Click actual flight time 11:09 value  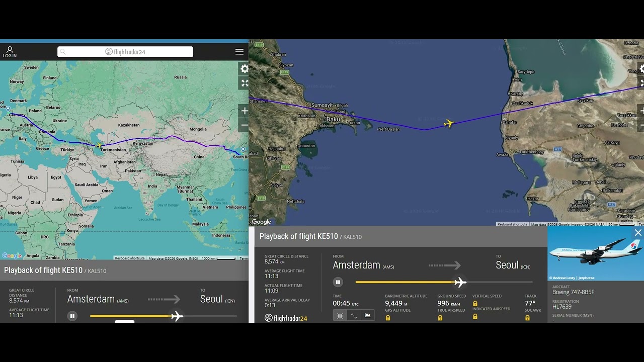(x=272, y=291)
